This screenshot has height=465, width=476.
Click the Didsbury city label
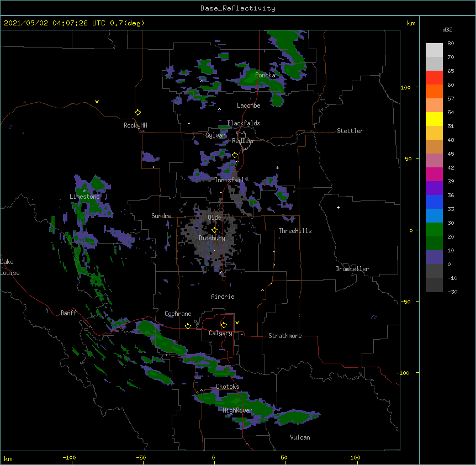coord(212,238)
